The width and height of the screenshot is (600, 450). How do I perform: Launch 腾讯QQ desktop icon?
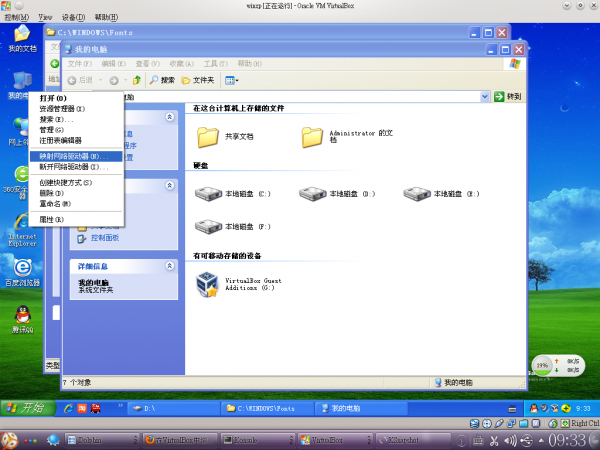[x=23, y=319]
